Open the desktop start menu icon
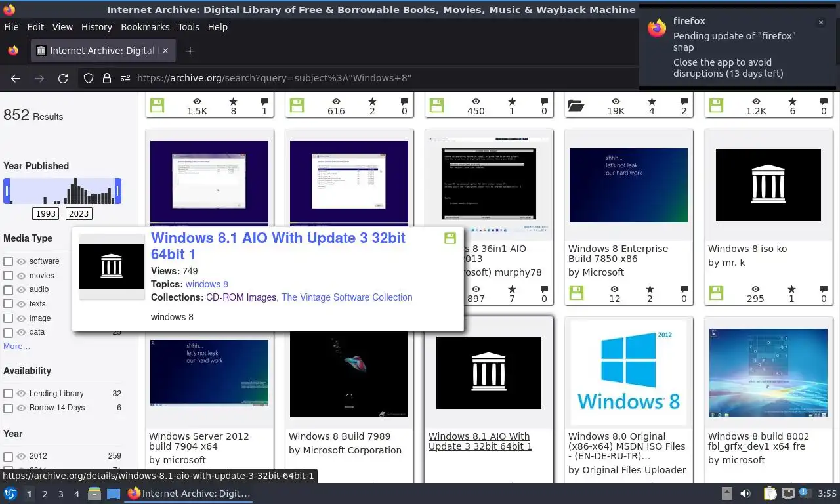 (x=10, y=493)
